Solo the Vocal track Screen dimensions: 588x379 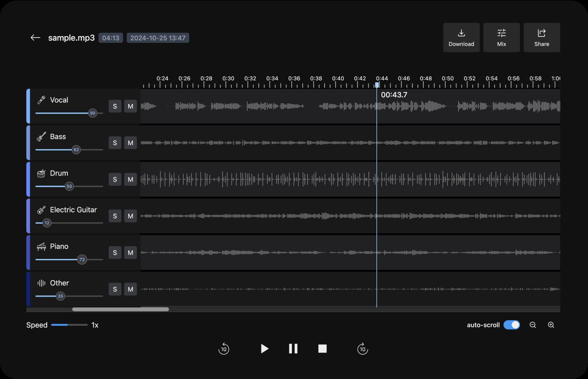tap(115, 106)
